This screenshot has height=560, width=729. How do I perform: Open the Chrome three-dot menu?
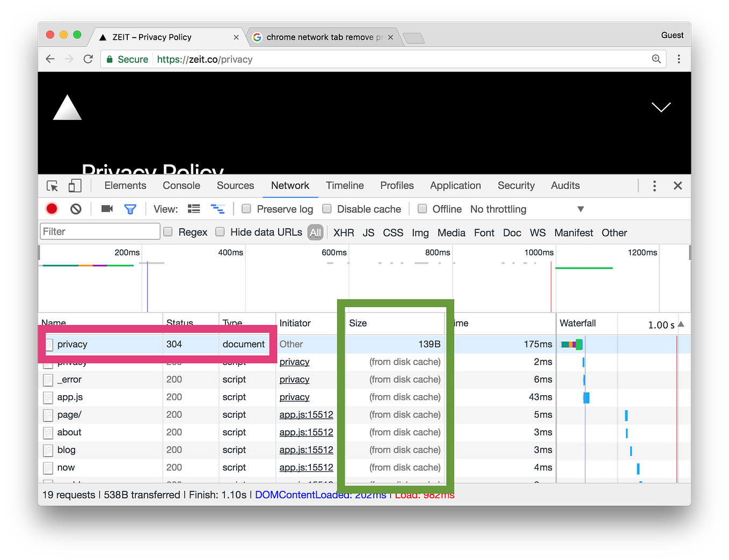[679, 59]
